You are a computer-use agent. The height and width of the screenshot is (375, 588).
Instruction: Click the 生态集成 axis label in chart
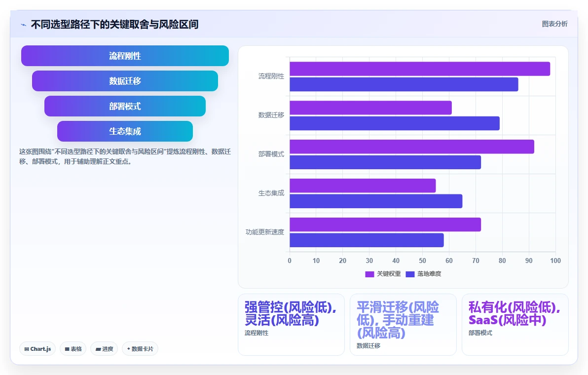(271, 193)
